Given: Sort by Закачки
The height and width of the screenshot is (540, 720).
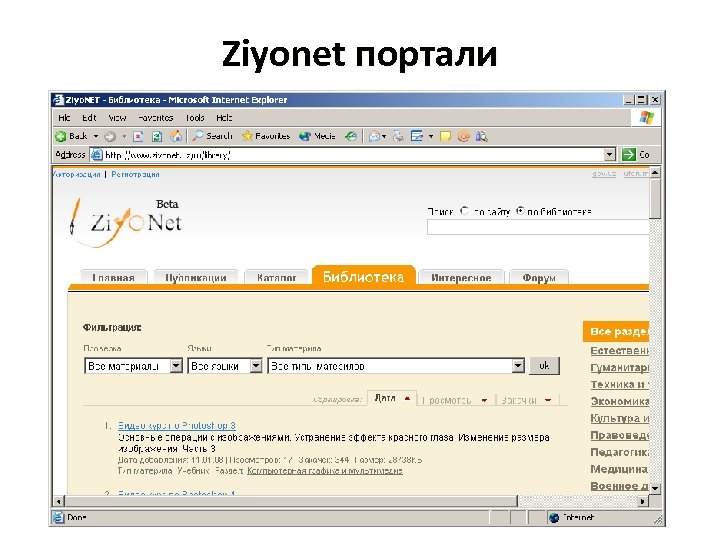Looking at the screenshot, I should click(x=526, y=400).
